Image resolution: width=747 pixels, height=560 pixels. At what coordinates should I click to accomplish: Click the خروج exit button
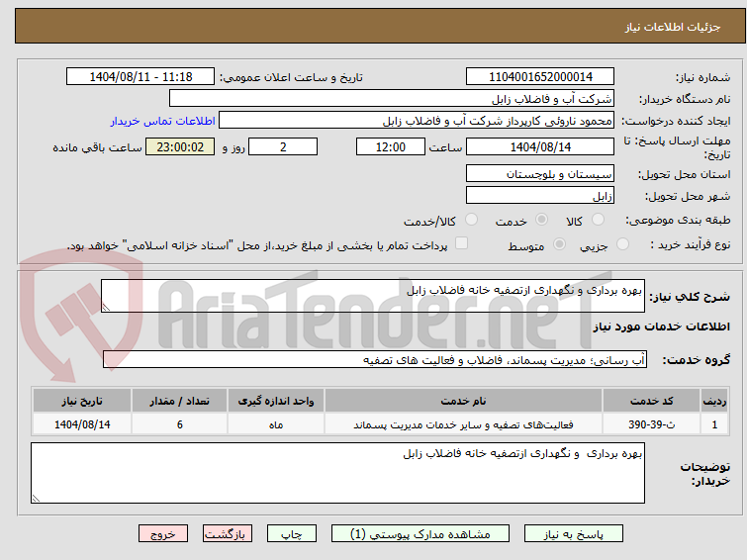163,534
